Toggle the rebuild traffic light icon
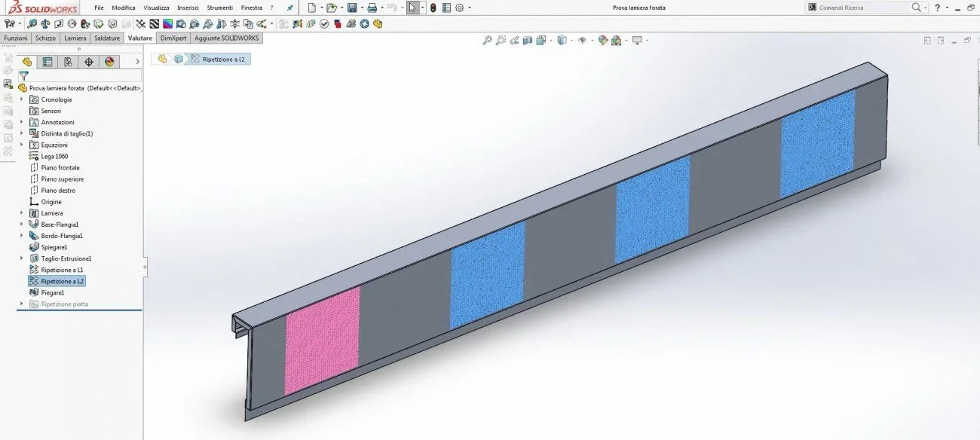Image resolution: width=980 pixels, height=440 pixels. [x=433, y=8]
